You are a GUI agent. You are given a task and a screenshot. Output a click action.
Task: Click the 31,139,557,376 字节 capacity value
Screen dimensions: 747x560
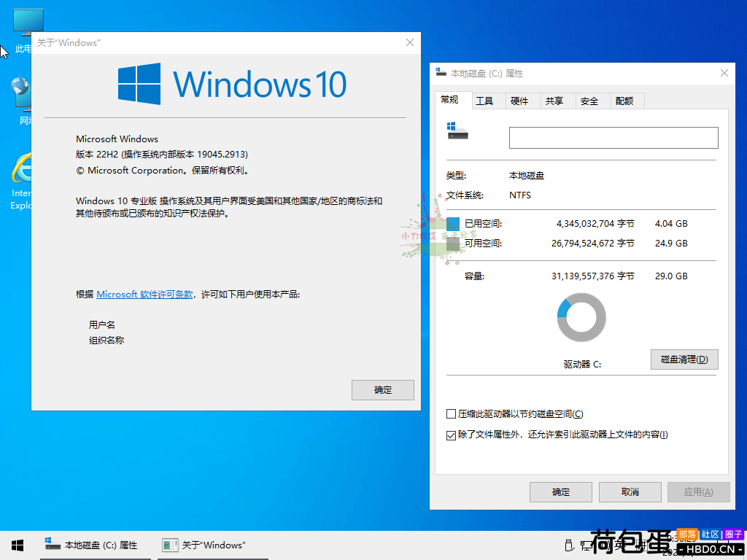pyautogui.click(x=592, y=276)
